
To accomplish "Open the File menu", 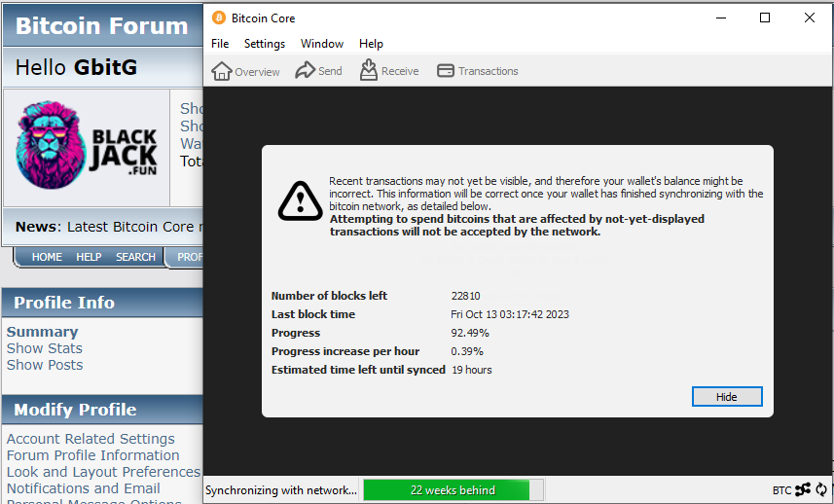I will (220, 44).
